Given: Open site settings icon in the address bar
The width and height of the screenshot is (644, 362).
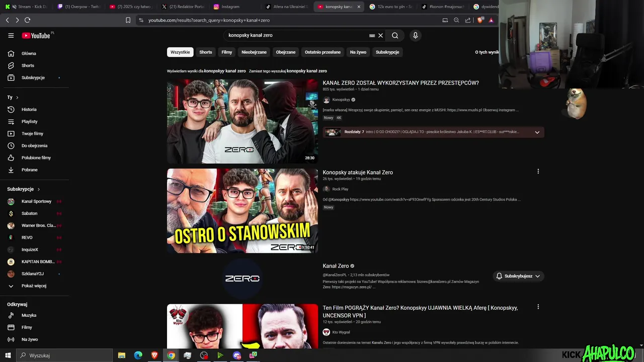Looking at the screenshot, I should (141, 20).
